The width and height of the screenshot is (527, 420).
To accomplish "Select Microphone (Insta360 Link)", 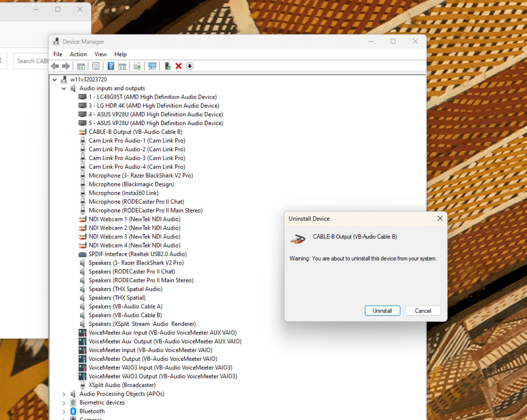I will (123, 193).
